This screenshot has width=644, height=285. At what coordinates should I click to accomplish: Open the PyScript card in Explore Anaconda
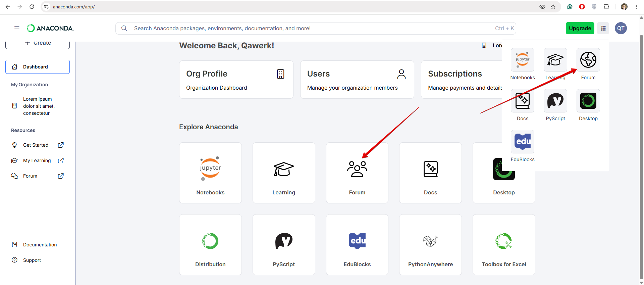point(284,245)
